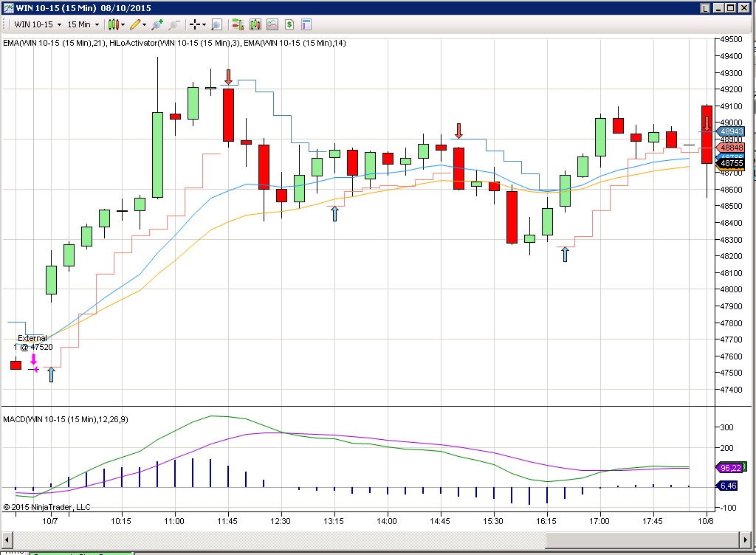Image resolution: width=756 pixels, height=555 pixels.
Task: Click the magenta External execution arrow
Action: point(34,359)
